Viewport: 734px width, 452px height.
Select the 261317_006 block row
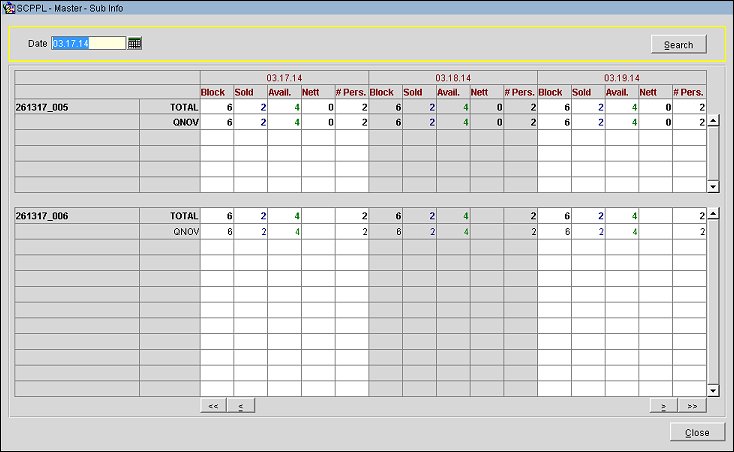[76, 216]
